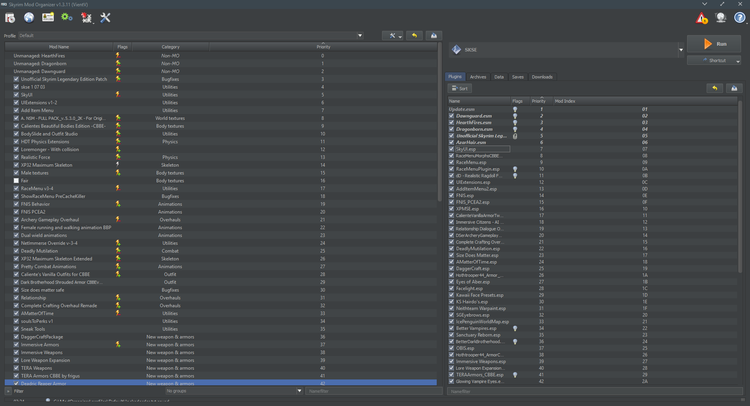Sort the mod list by Priority column header

tap(323, 47)
